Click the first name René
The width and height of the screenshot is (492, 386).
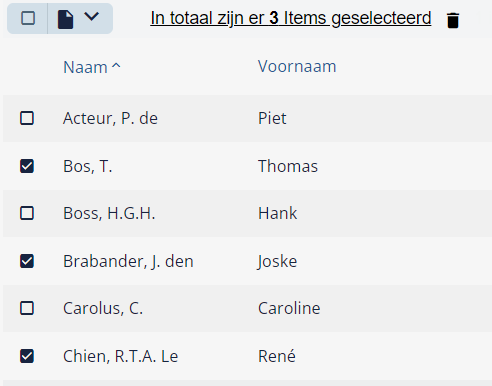point(277,356)
